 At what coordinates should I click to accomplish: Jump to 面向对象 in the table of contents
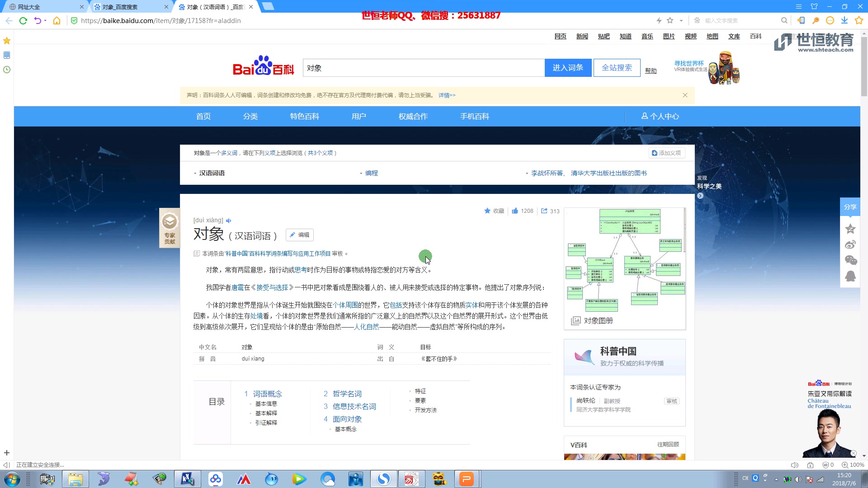347,419
